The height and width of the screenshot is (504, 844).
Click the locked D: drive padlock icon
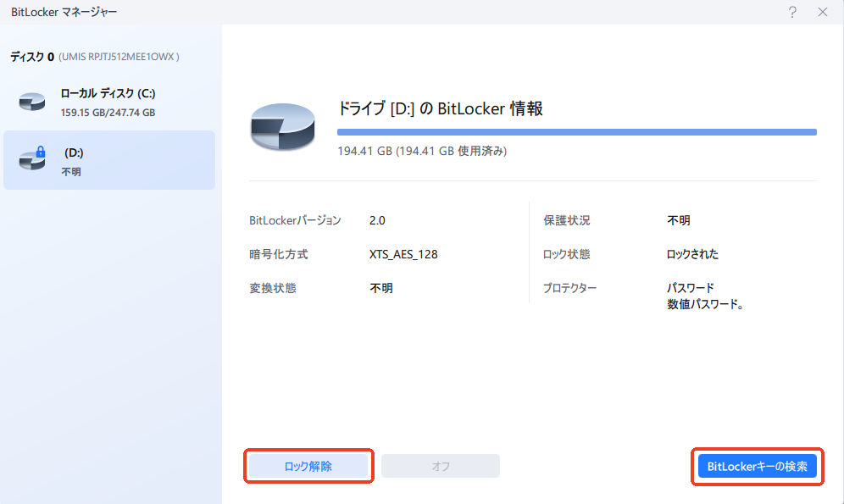coord(39,152)
